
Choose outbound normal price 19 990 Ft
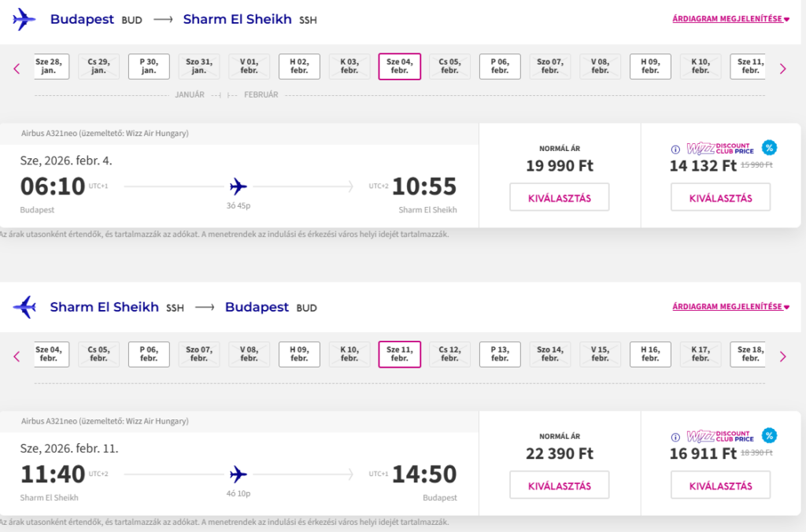pyautogui.click(x=559, y=198)
